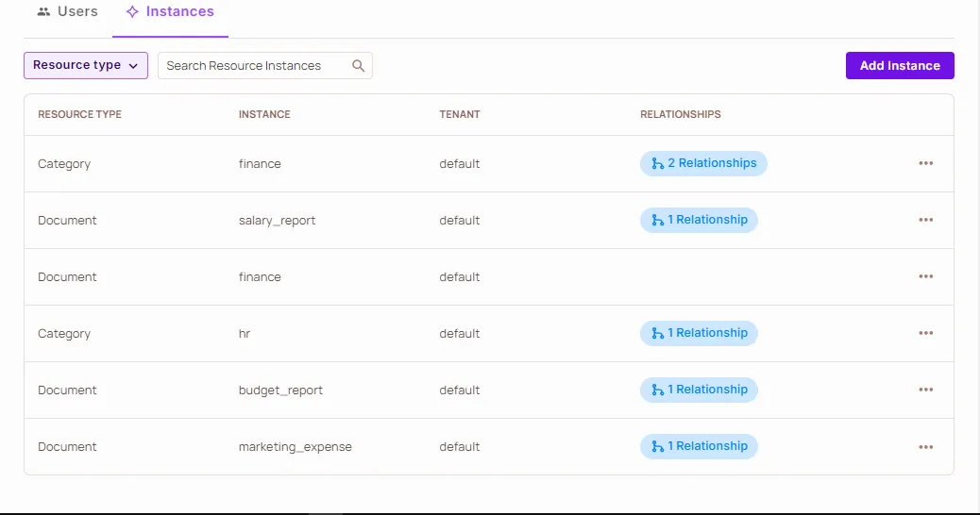View 2 Relationships for finance category
The height and width of the screenshot is (515, 980).
tap(703, 163)
